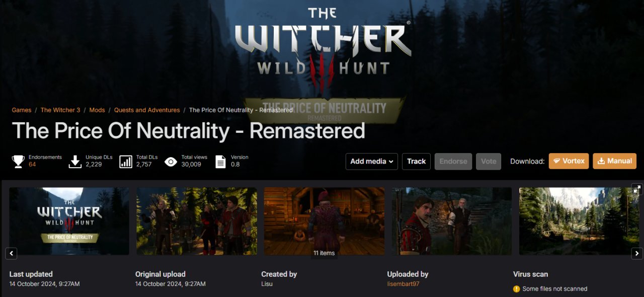This screenshot has width=644, height=297.
Task: Advance gallery with the right arrow
Action: click(x=637, y=253)
